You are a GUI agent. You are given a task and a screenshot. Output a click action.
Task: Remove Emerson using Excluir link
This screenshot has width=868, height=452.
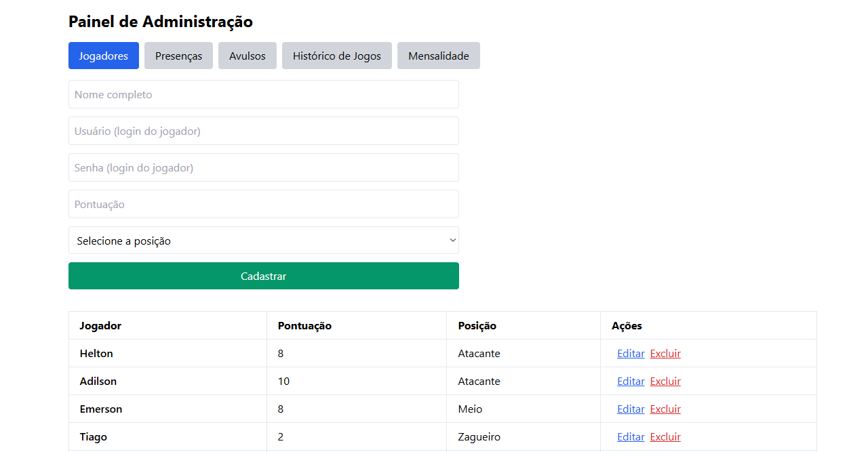click(665, 409)
